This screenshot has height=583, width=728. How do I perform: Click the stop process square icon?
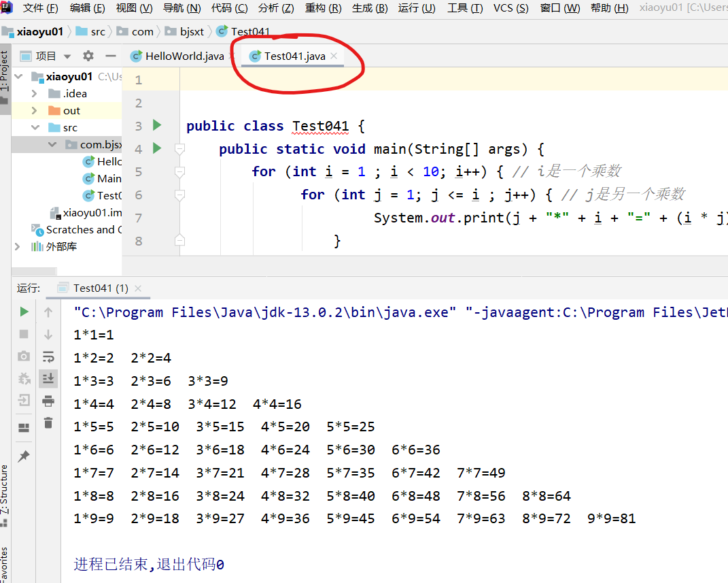24,334
